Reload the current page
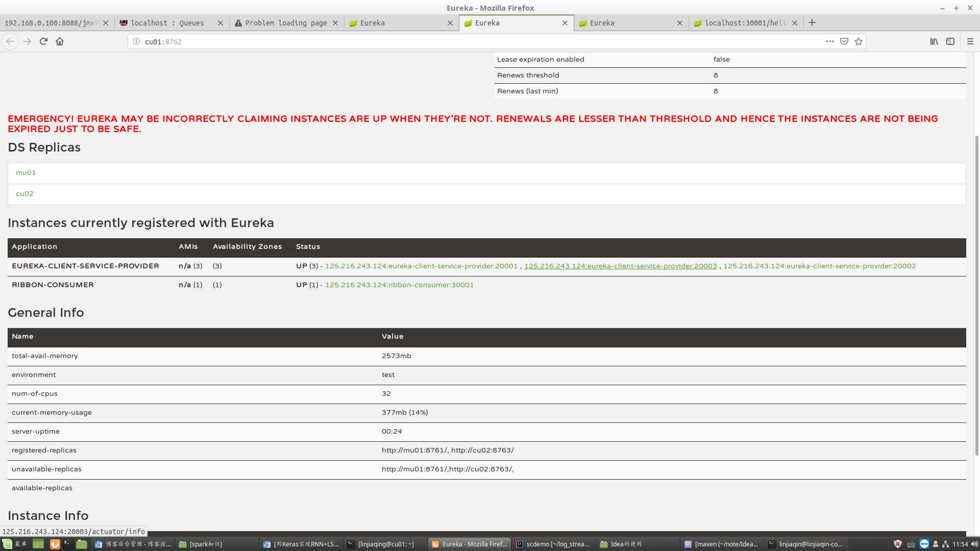Screen dimensions: 980x551 (x=43, y=41)
